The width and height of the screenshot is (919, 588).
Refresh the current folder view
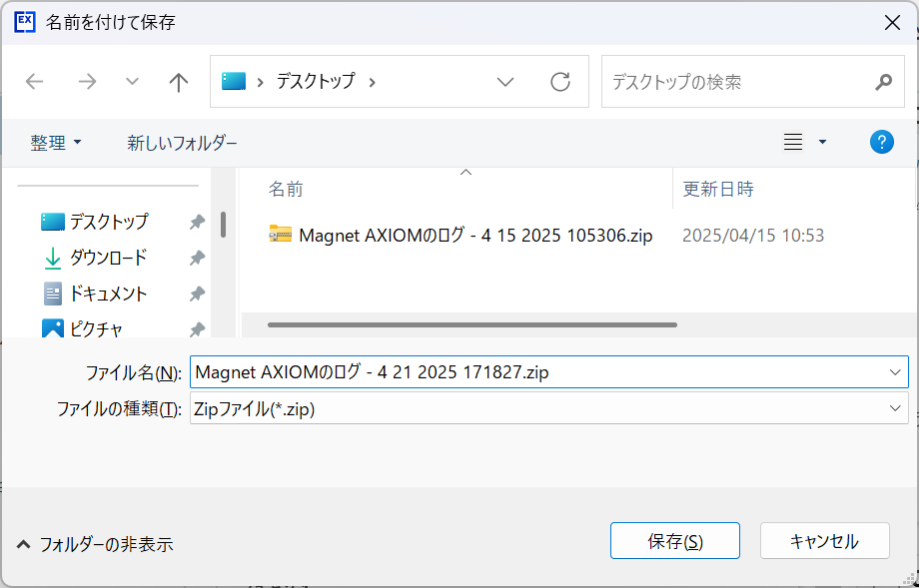click(560, 82)
